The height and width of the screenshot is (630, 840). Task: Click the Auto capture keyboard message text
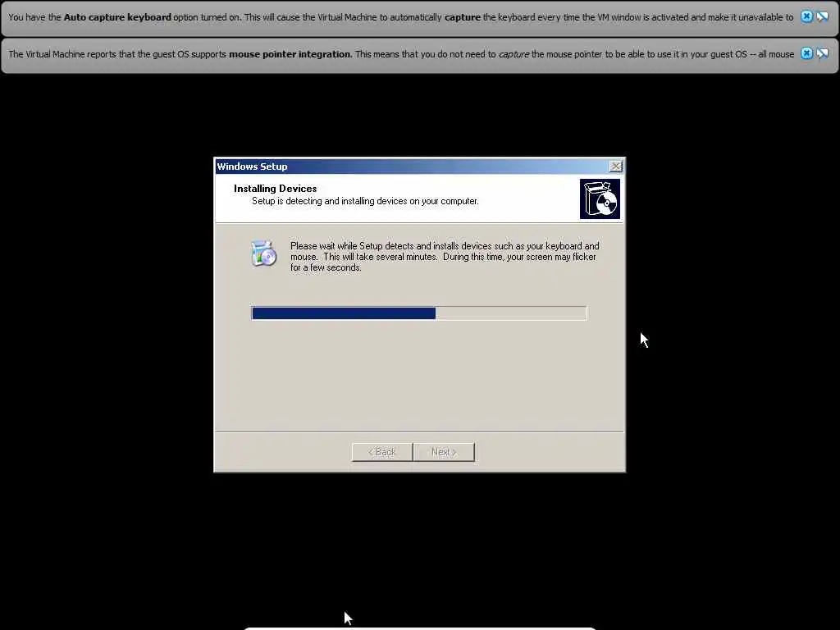point(400,17)
